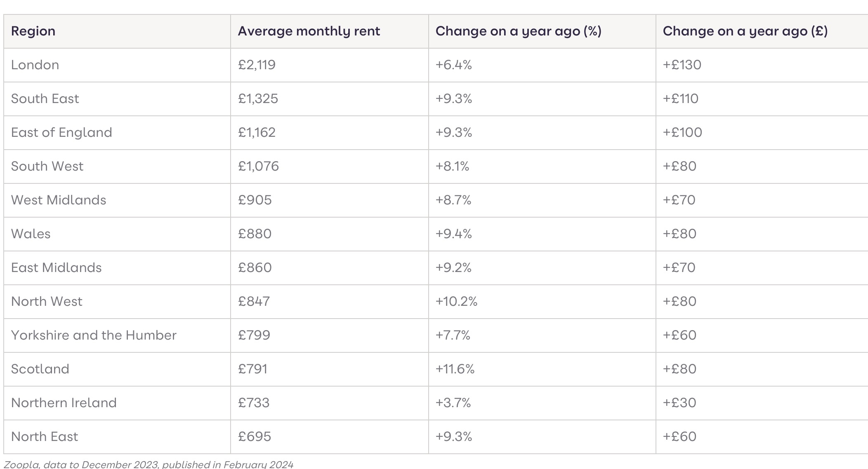The width and height of the screenshot is (868, 469).
Task: Click the Change on a year ago (%) header
Action: 518,31
